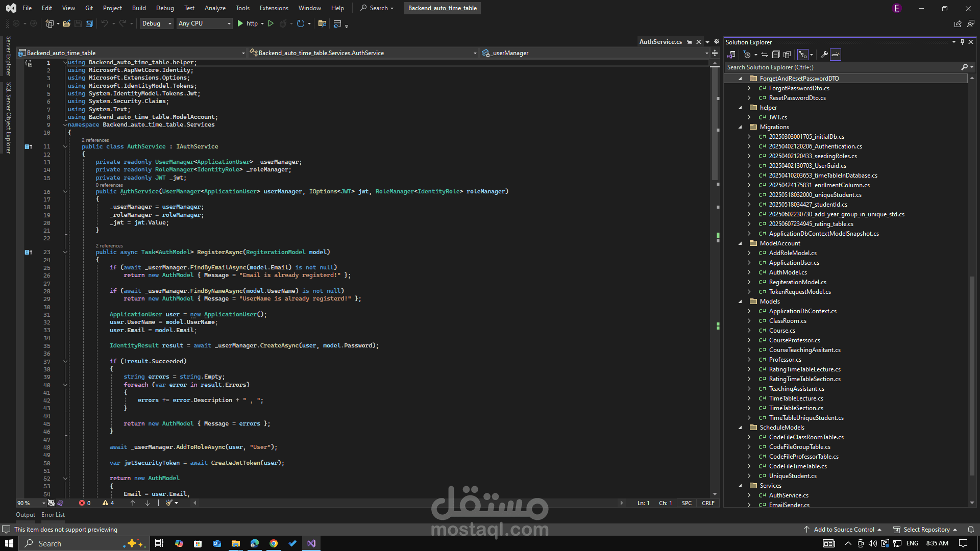Click Add to Source Control button
980x551 pixels.
843,530
